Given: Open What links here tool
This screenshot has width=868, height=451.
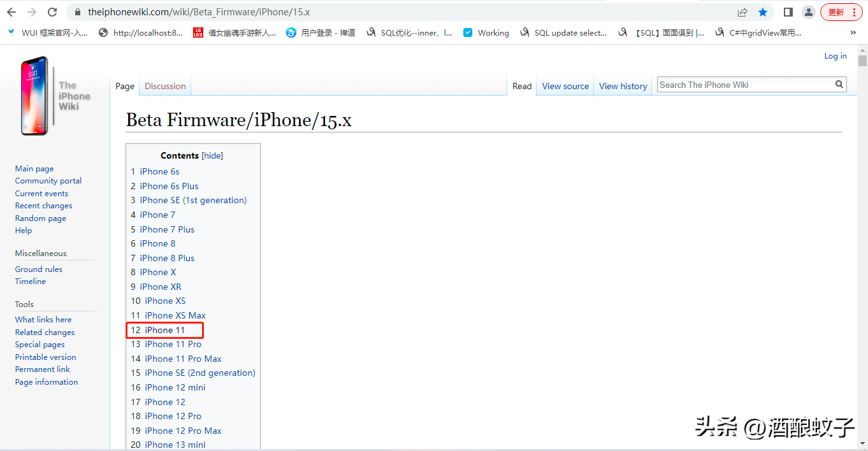Looking at the screenshot, I should tap(43, 320).
